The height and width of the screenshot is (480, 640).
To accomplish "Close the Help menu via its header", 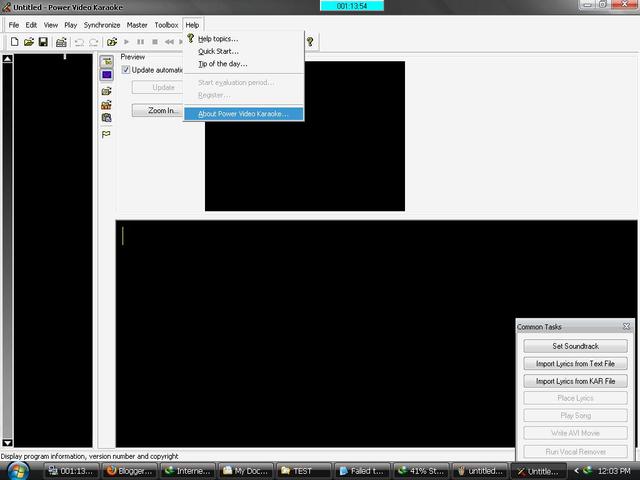I will (193, 25).
